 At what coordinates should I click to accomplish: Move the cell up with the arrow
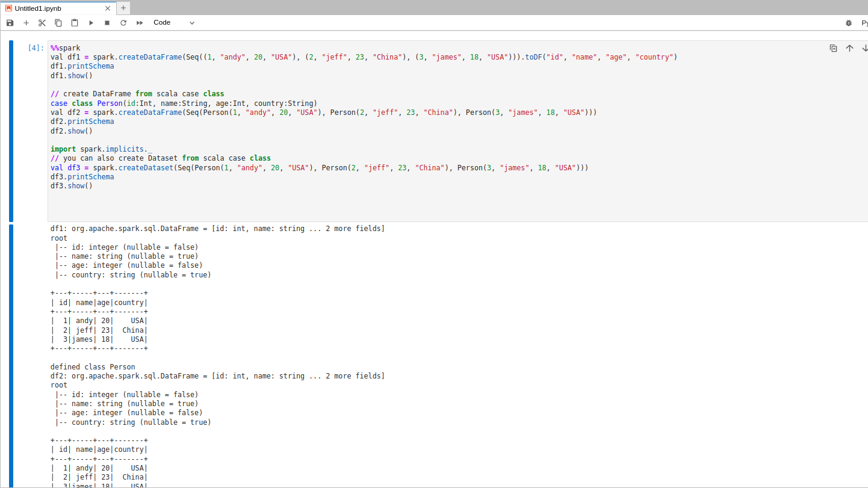click(849, 48)
